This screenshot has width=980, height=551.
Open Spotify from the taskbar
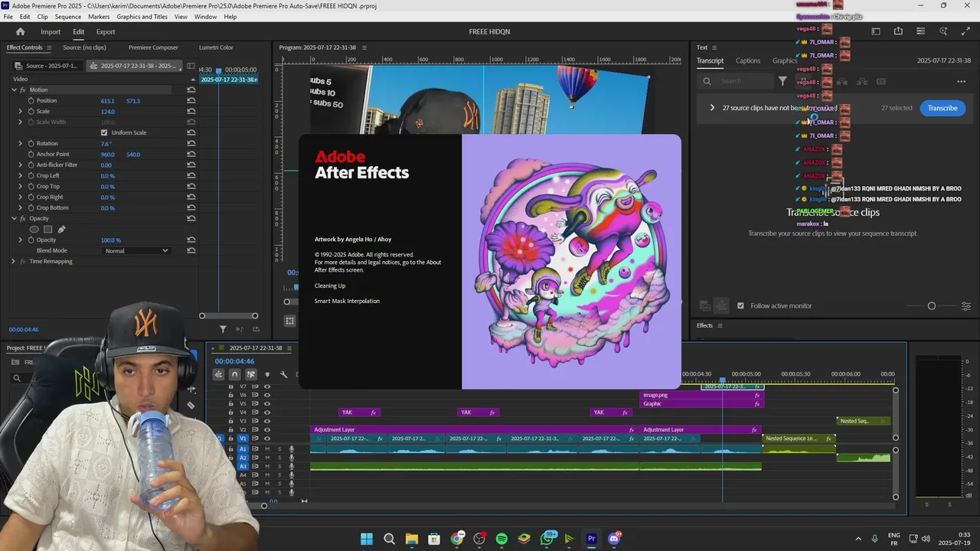(x=501, y=539)
